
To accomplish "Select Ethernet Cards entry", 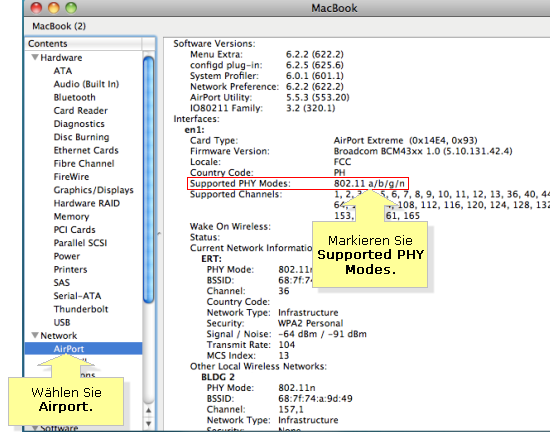I will click(x=86, y=150).
